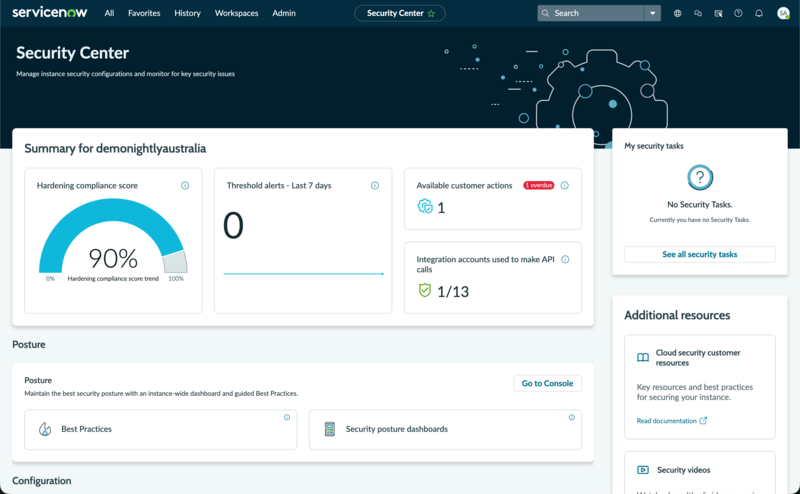
Task: Click the 90% compliance gauge
Action: point(113,236)
